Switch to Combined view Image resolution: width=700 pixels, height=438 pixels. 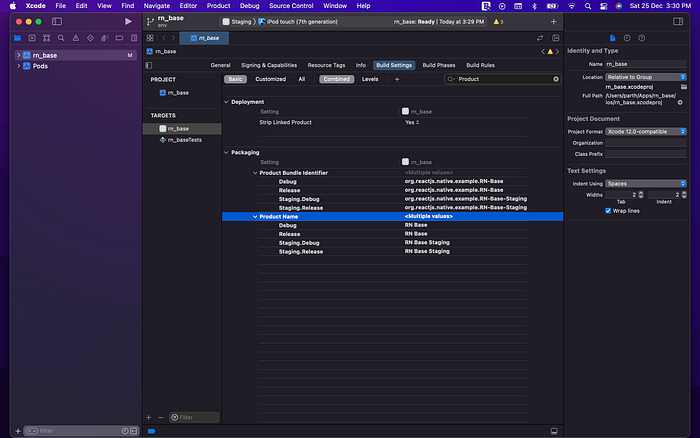[337, 79]
